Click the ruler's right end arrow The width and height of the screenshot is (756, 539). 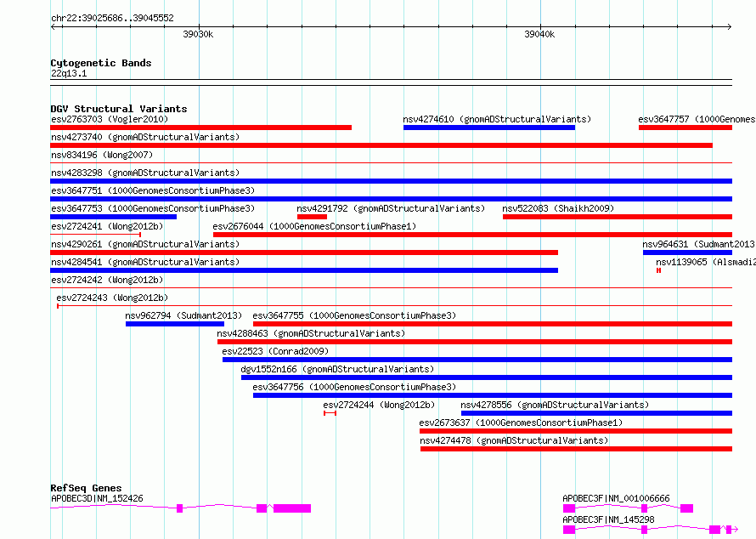click(730, 26)
